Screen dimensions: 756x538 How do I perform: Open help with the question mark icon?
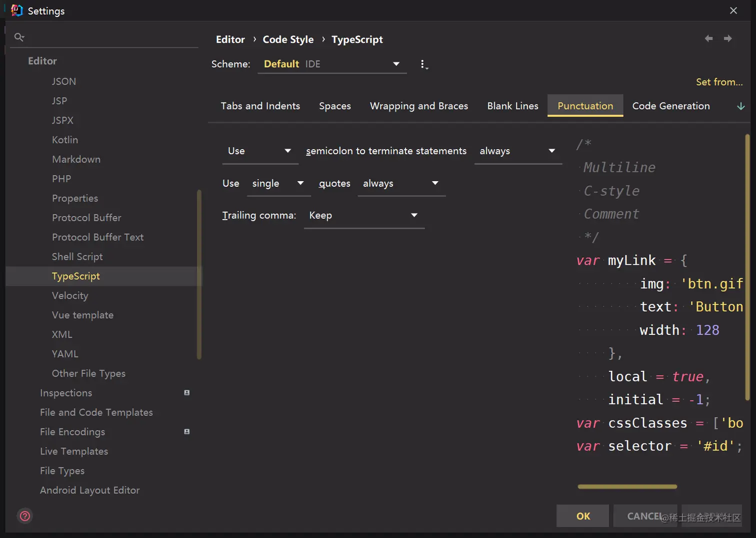click(x=25, y=516)
